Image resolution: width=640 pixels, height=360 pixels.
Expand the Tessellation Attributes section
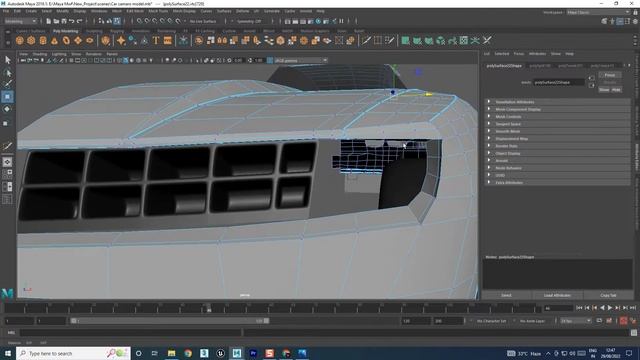pyautogui.click(x=558, y=102)
